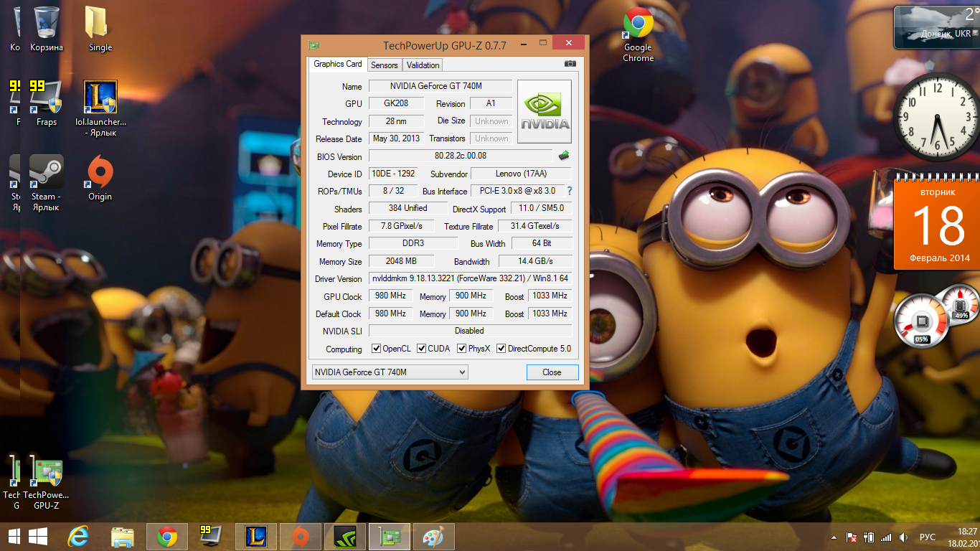
Task: Click the camera screenshot icon in GPU-Z
Action: click(x=570, y=65)
